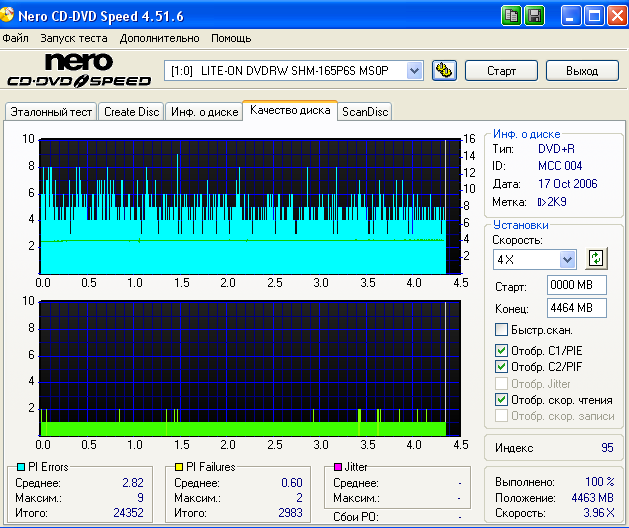Click the copy-to-clipboard icon in title bar

tap(511, 15)
